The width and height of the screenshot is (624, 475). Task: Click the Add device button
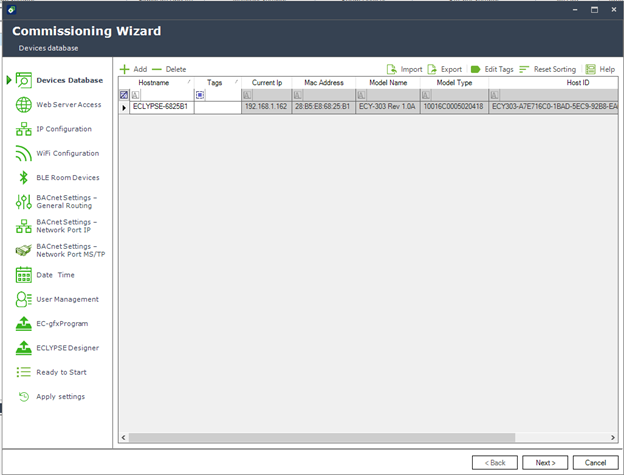pos(133,69)
